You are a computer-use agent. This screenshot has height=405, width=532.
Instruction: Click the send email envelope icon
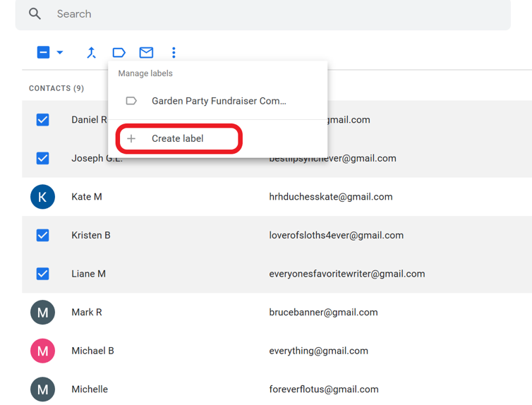coord(146,52)
